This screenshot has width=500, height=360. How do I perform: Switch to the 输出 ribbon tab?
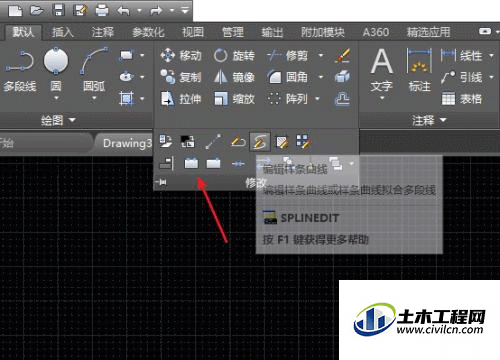pos(272,32)
